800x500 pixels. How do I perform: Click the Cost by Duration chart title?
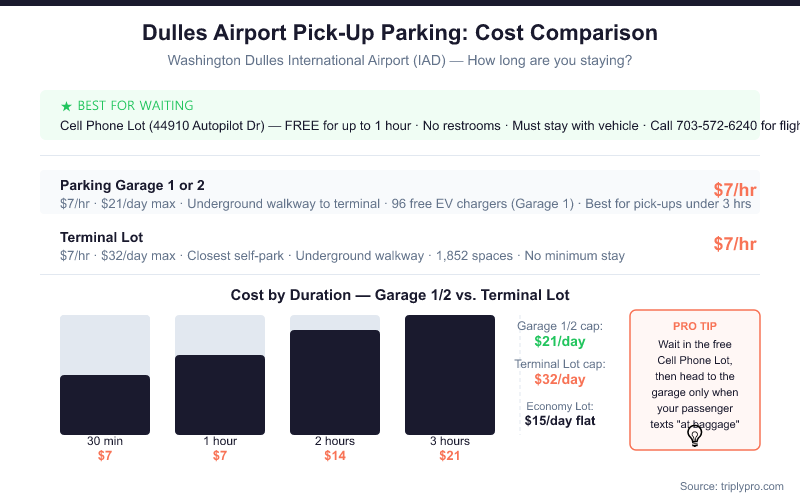click(x=400, y=295)
